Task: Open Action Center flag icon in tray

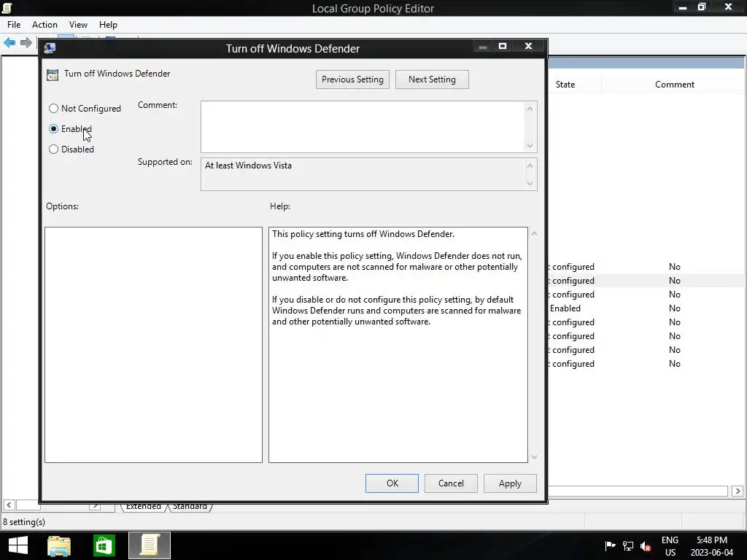Action: click(x=610, y=545)
